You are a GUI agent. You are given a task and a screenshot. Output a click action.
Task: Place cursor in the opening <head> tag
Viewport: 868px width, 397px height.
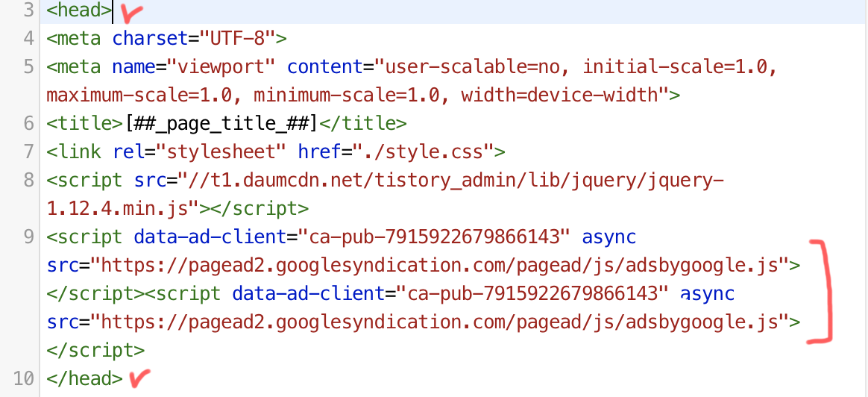click(x=79, y=10)
